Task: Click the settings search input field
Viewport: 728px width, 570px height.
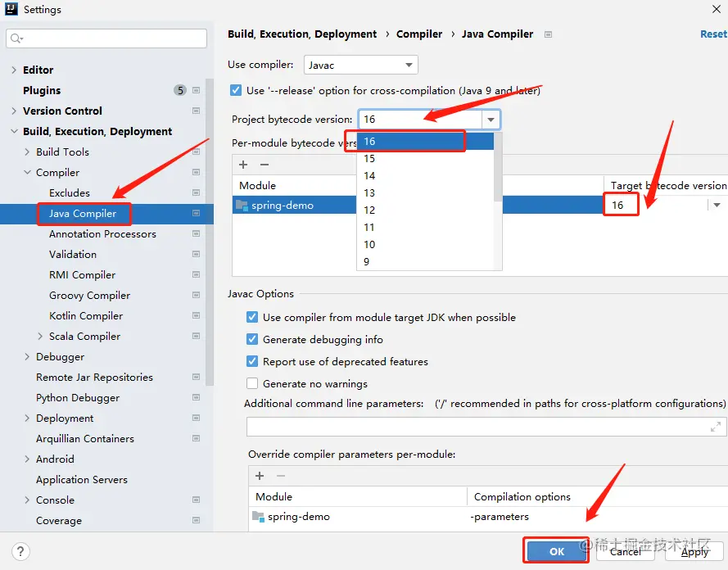Action: click(x=106, y=38)
